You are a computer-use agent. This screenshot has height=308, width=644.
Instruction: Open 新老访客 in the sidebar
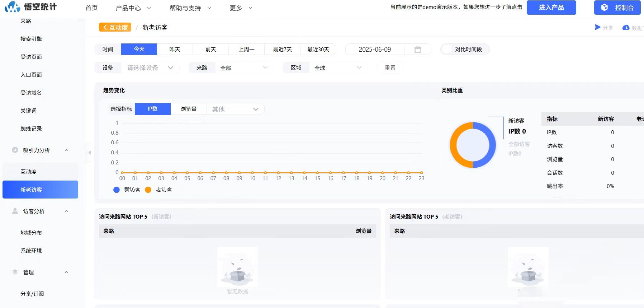(x=40, y=190)
